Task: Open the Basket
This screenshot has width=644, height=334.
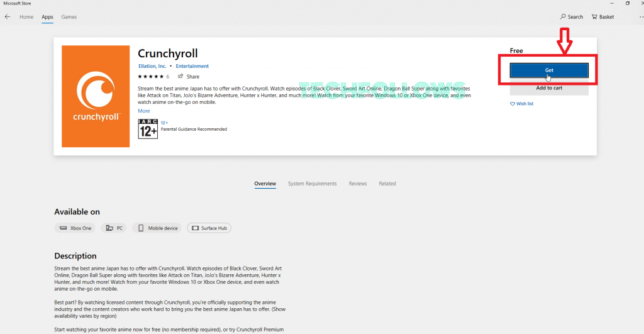Action: click(x=602, y=17)
